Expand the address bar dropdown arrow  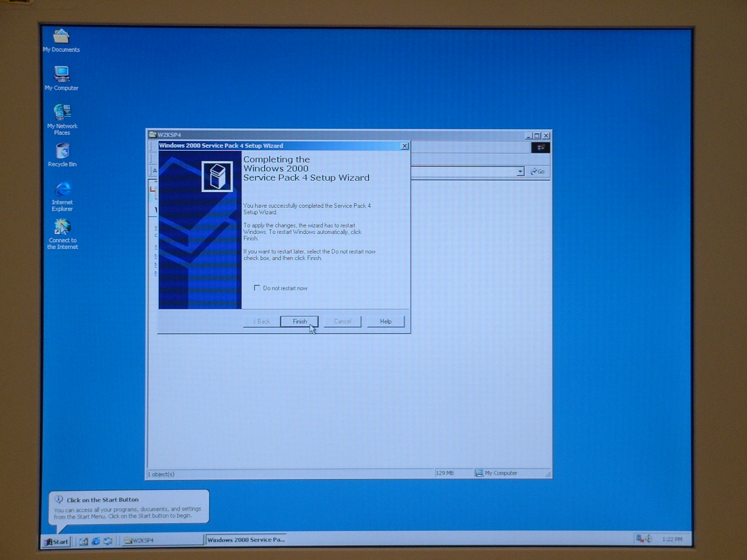[520, 172]
